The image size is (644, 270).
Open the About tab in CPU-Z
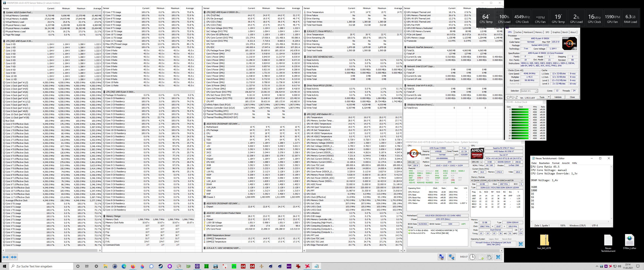[573, 32]
